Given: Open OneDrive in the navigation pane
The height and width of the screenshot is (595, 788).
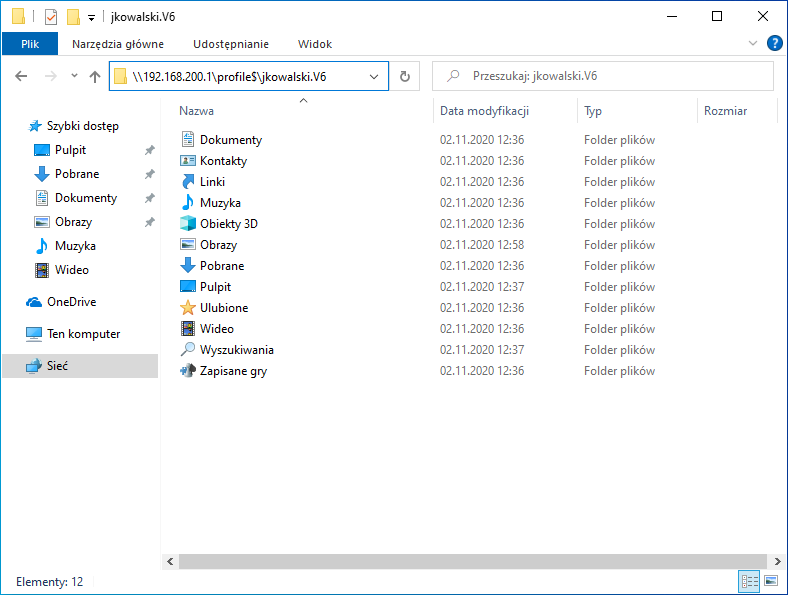Looking at the screenshot, I should (61, 302).
